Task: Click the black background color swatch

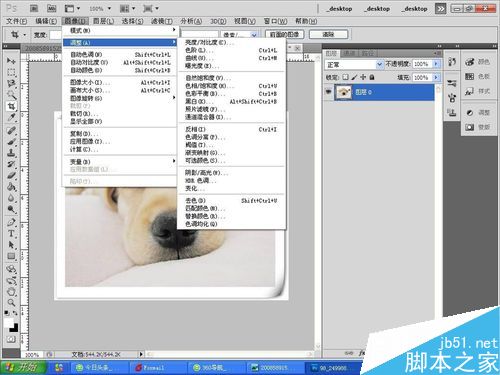Action: point(15,328)
